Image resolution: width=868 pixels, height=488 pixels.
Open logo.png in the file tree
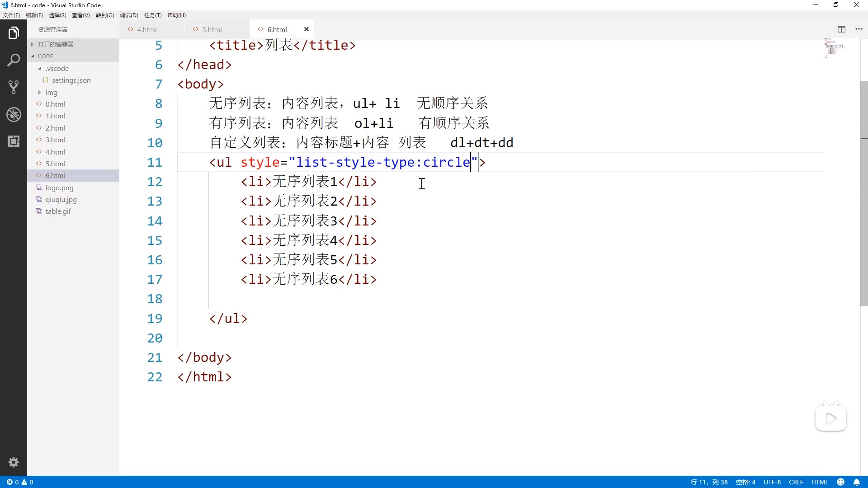click(x=59, y=188)
